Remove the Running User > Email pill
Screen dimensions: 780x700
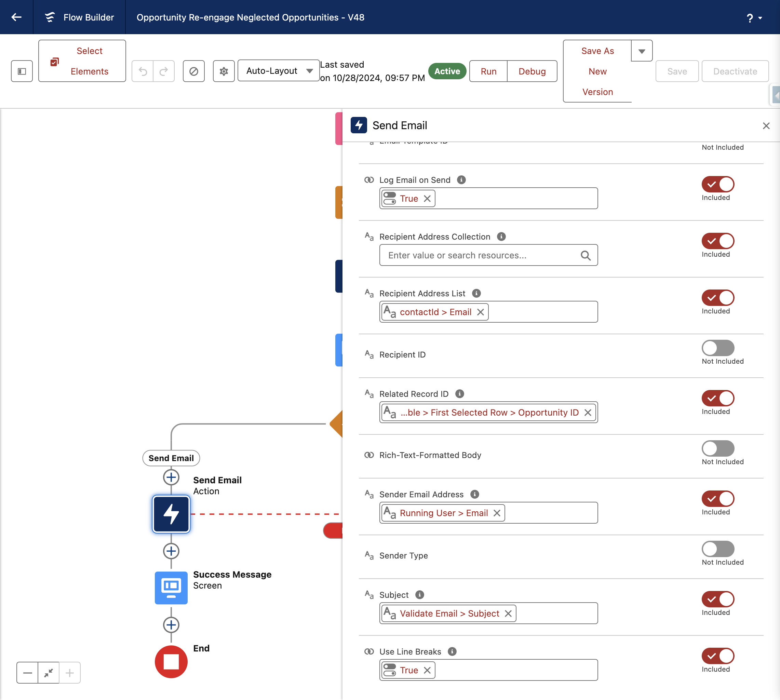(497, 513)
